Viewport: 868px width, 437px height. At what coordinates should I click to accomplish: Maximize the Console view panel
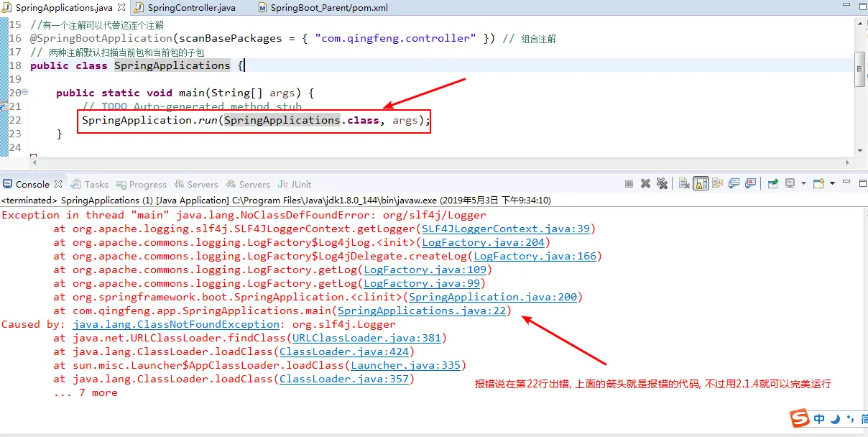pos(862,183)
